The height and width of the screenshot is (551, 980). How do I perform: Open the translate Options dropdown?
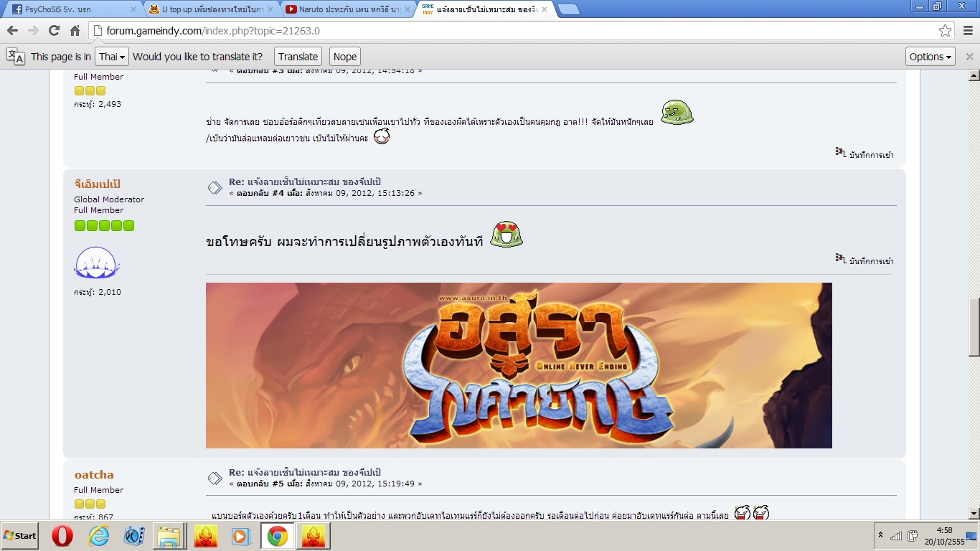click(930, 57)
